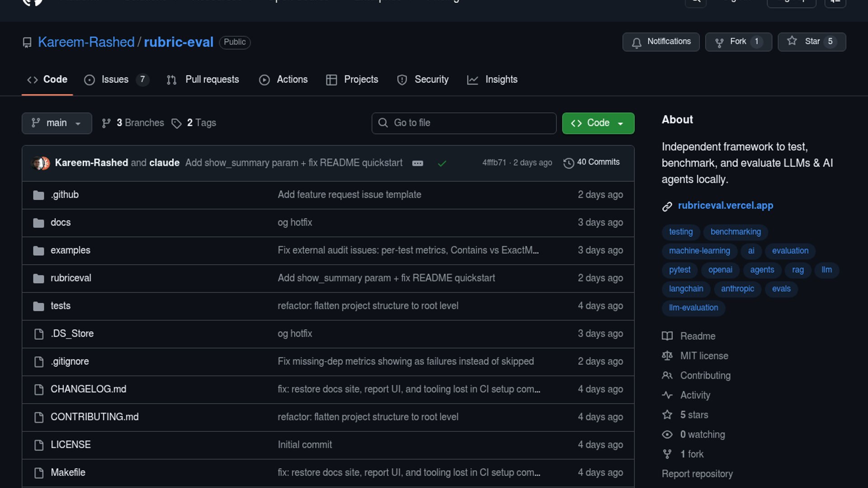Click the MIT license scale icon
Screen dimensions: 868x488
[x=667, y=356]
